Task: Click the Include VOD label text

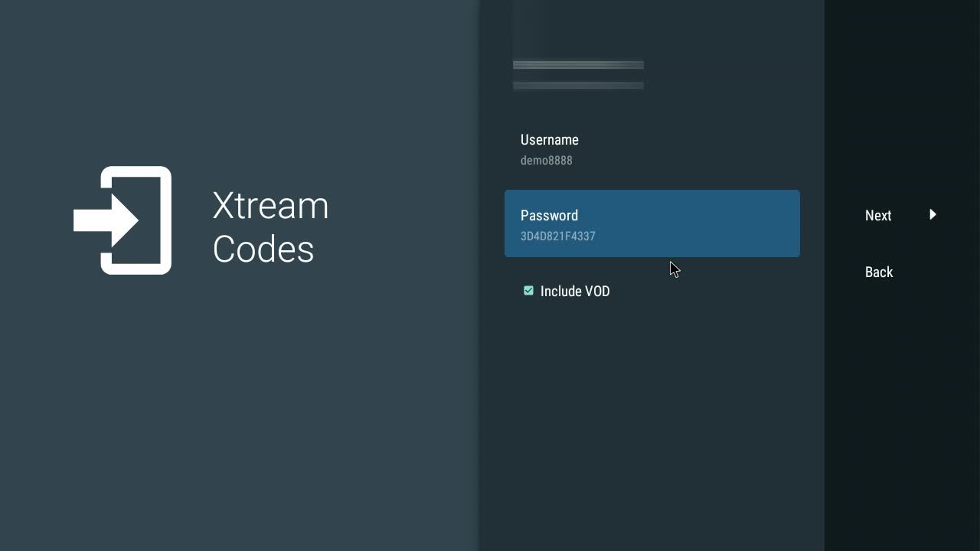Action: 575,292
